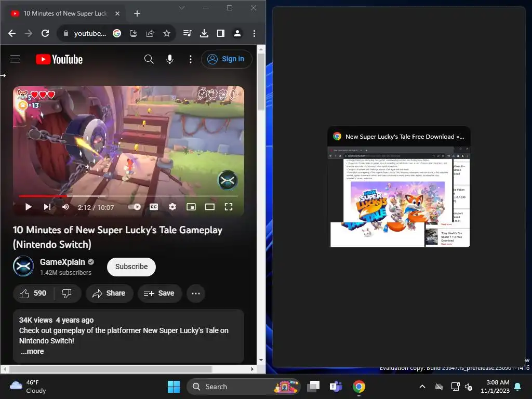This screenshot has height=399, width=532.
Task: Click the Chrome taskbar icon
Action: click(359, 387)
